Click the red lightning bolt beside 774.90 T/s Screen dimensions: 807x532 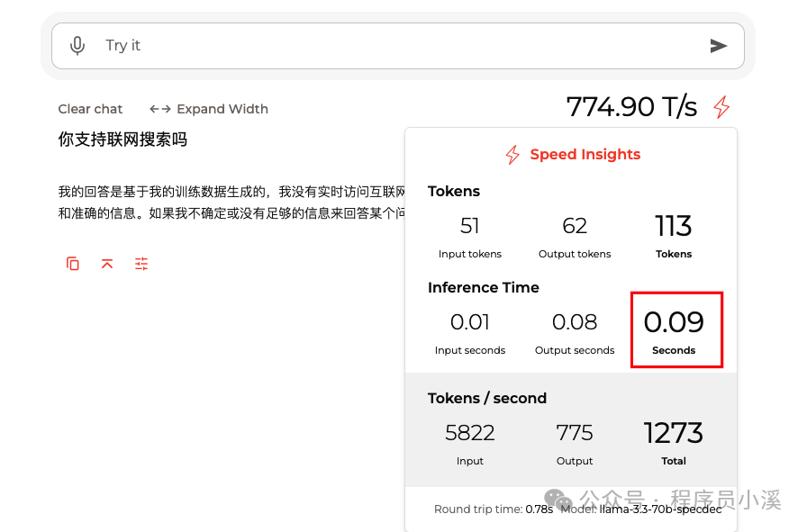[721, 107]
